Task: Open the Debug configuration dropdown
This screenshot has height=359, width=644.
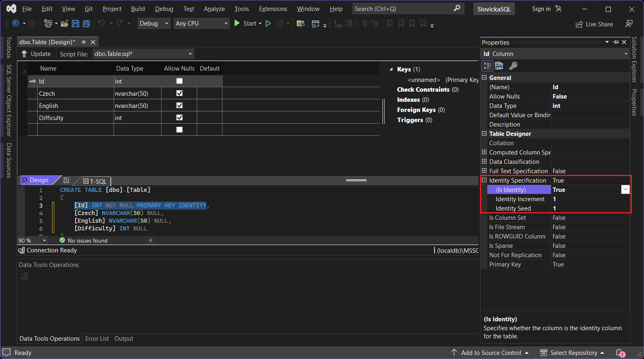Action: tap(154, 24)
